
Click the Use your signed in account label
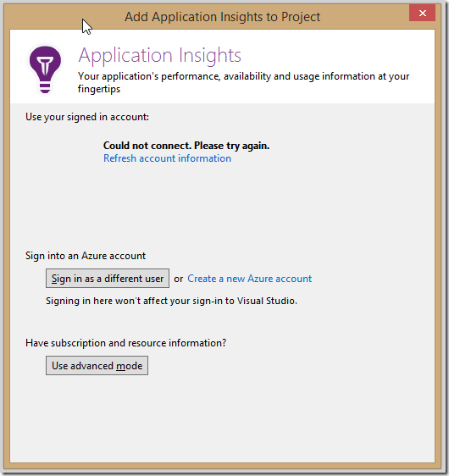[x=87, y=117]
